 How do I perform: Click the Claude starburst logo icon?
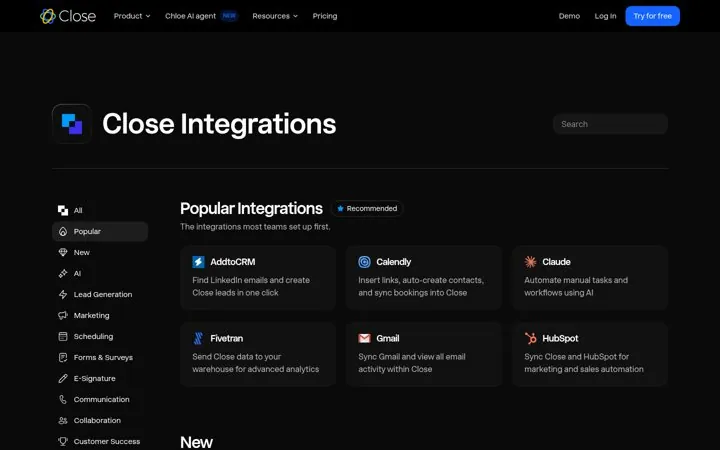tap(530, 262)
